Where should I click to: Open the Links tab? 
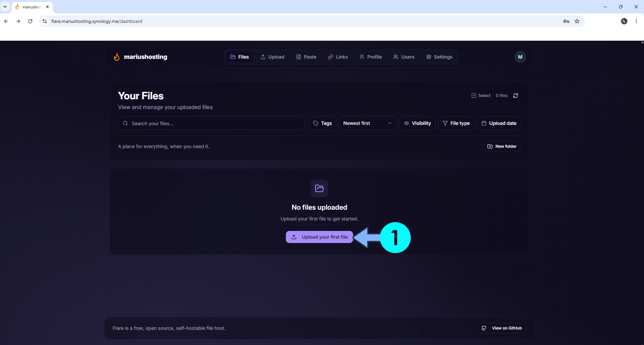(338, 57)
